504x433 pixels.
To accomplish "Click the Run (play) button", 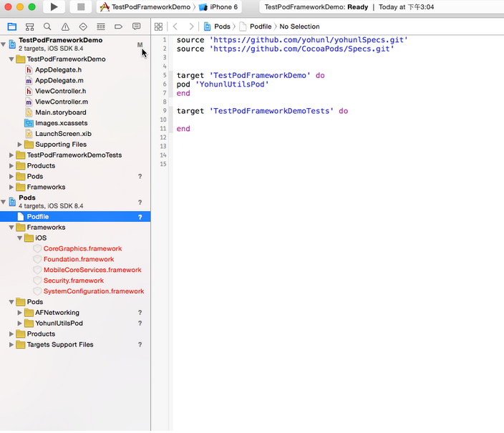I will pos(54,7).
